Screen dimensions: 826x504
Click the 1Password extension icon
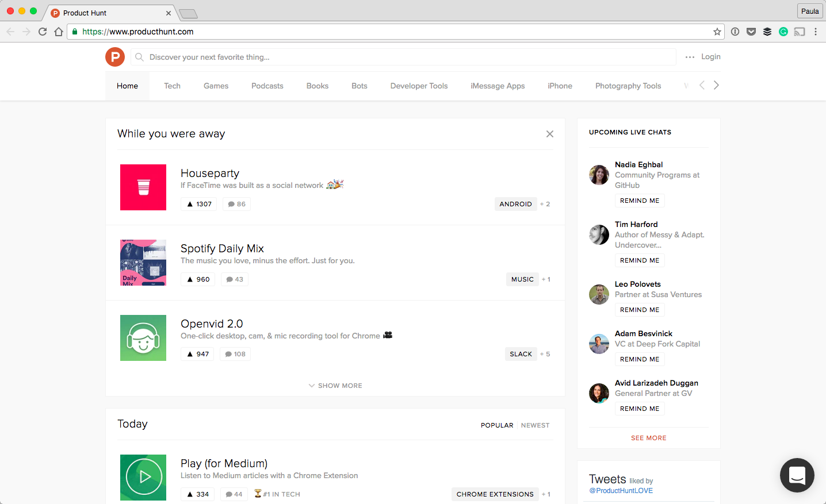[735, 32]
